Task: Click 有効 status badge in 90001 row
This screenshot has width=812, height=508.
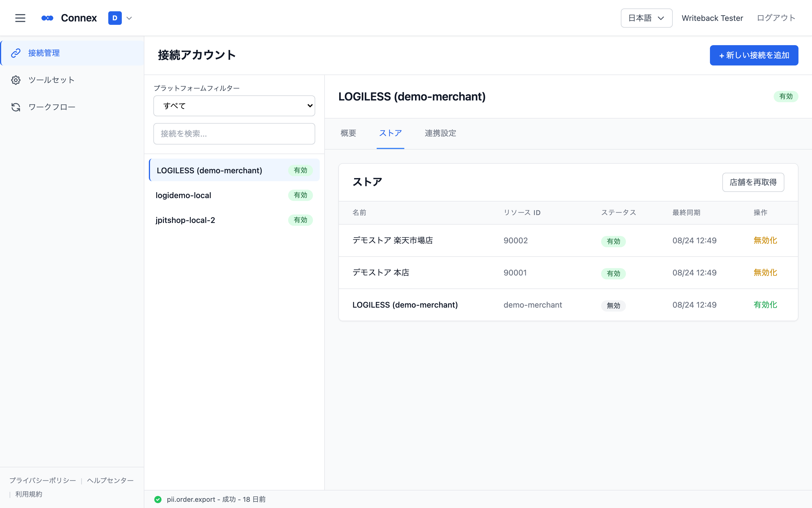Action: pyautogui.click(x=613, y=273)
